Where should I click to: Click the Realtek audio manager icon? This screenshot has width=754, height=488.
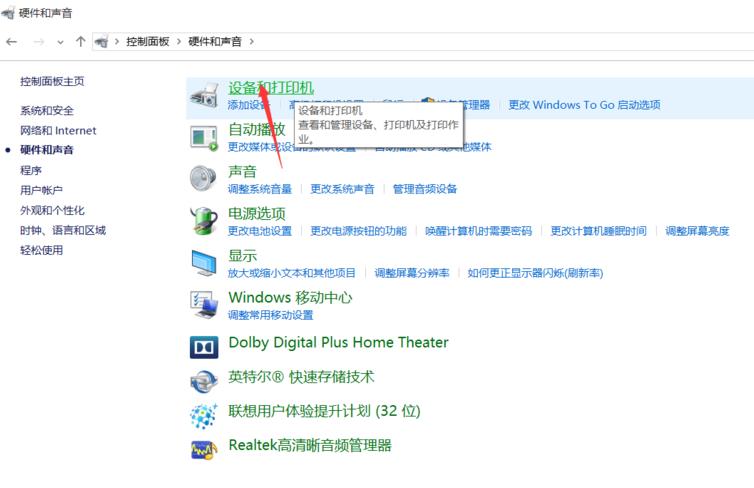click(x=204, y=450)
